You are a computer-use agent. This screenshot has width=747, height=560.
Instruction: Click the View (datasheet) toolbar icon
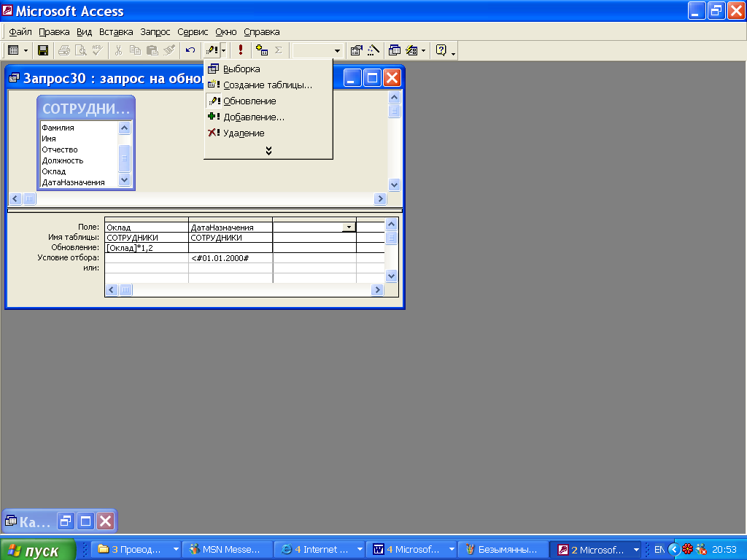[13, 50]
